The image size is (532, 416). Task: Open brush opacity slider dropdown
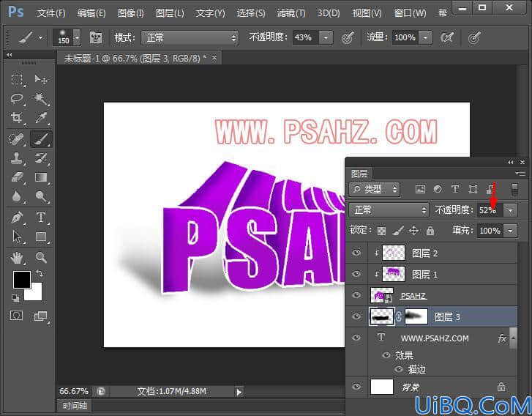click(x=326, y=37)
